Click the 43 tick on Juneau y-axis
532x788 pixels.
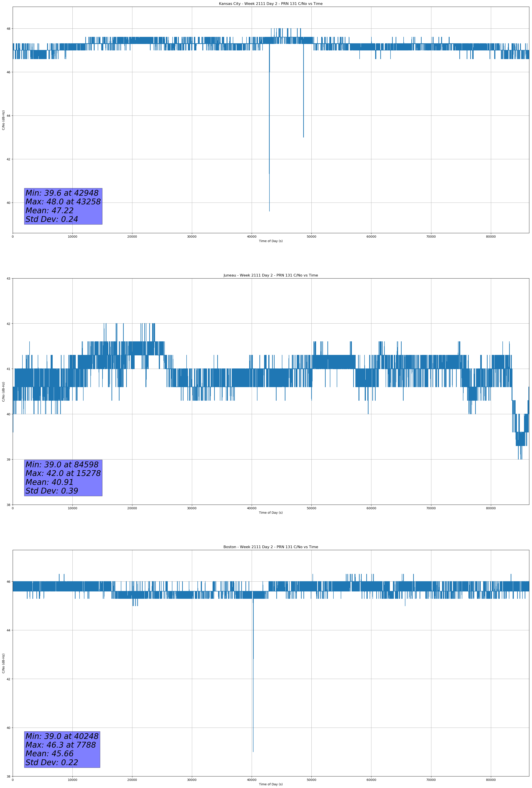tap(8, 279)
